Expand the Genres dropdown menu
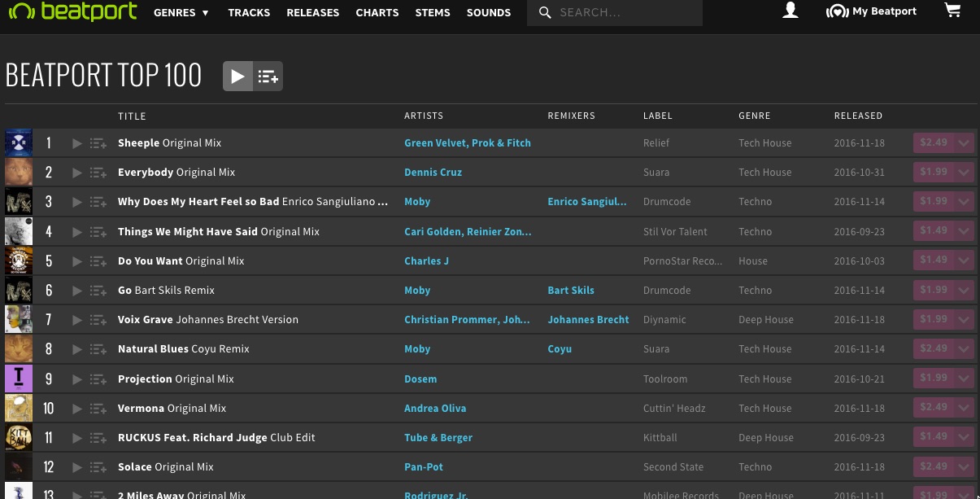Image resolution: width=980 pixels, height=499 pixels. click(181, 13)
